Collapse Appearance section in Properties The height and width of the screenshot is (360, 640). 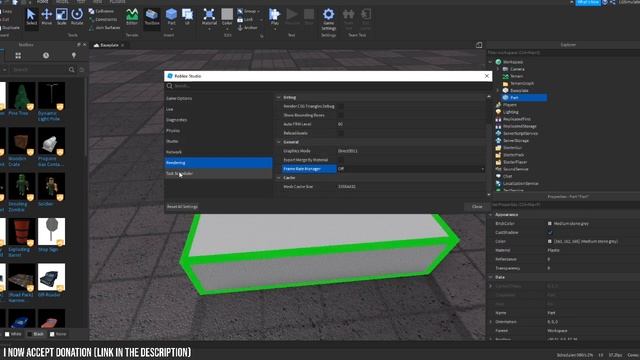pyautogui.click(x=491, y=215)
